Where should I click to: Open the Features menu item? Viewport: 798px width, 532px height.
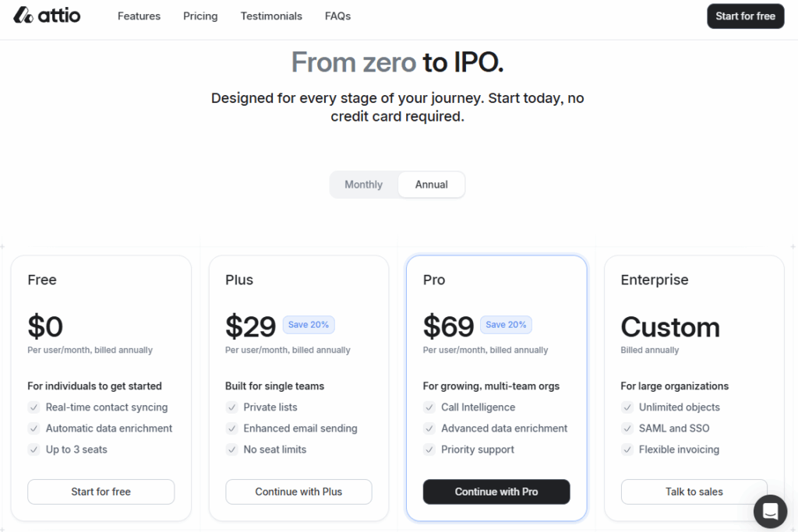click(x=139, y=16)
